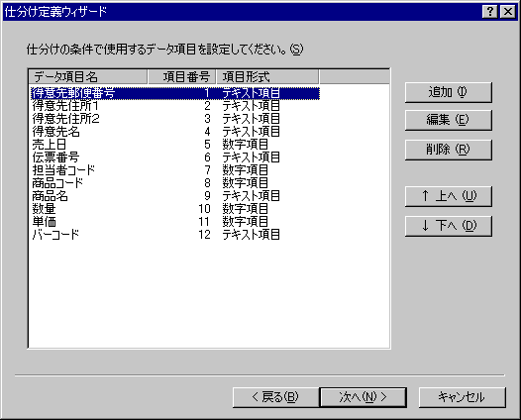Click the 項目形式 column header
Viewport: 521px width, 420px height.
point(267,76)
